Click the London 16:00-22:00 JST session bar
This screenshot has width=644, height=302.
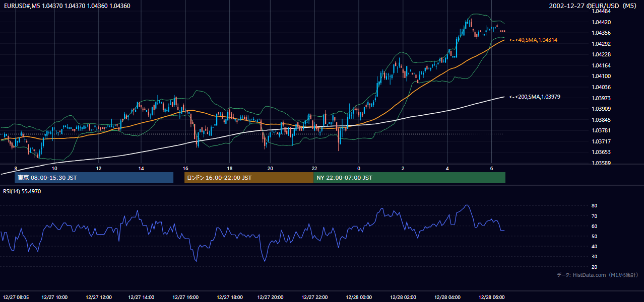pyautogui.click(x=249, y=178)
